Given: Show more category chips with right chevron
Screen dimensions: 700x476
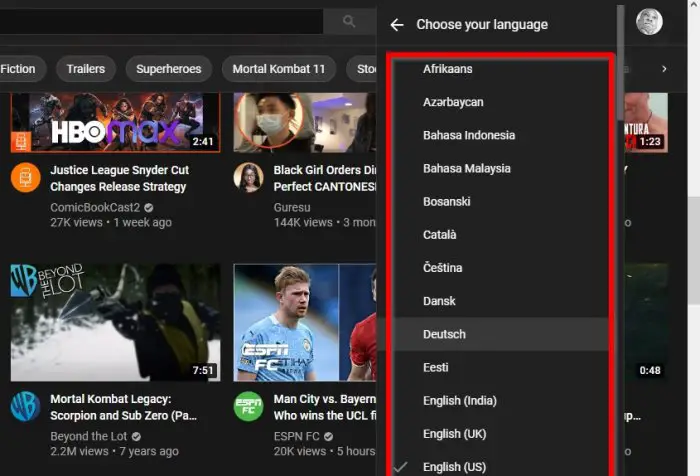Looking at the screenshot, I should pyautogui.click(x=664, y=69).
